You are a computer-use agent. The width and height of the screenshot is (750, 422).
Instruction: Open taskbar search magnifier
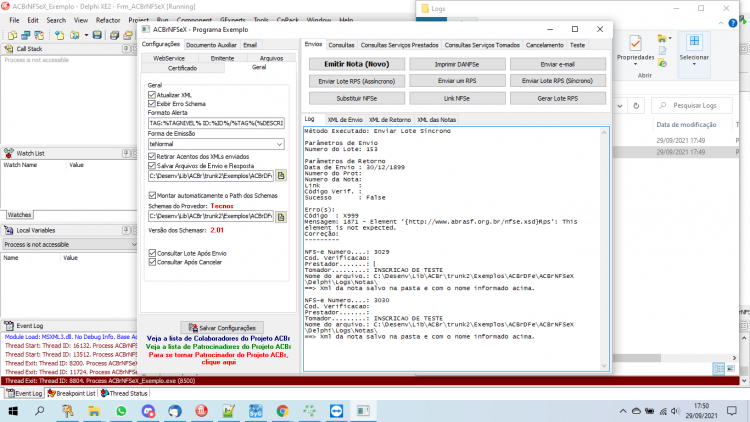point(40,411)
